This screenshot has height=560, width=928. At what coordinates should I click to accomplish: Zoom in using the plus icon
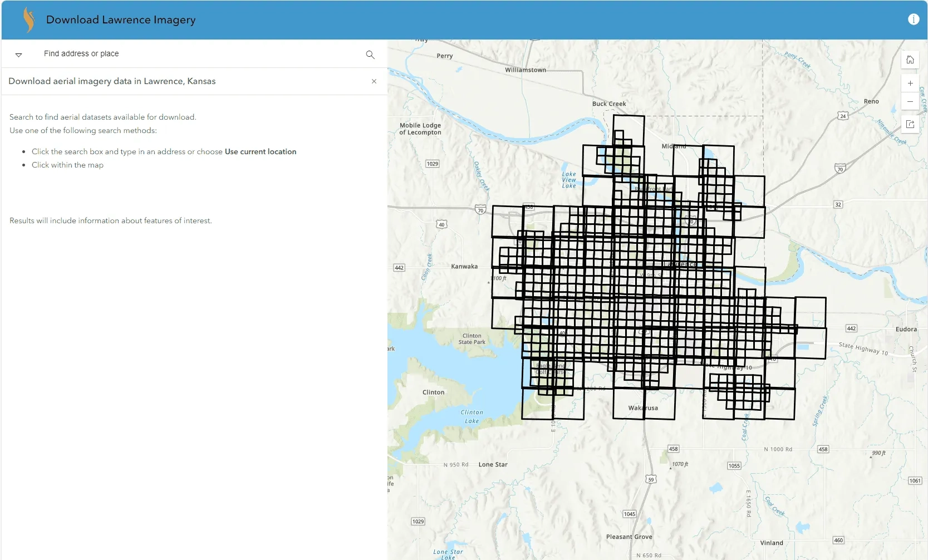(911, 83)
